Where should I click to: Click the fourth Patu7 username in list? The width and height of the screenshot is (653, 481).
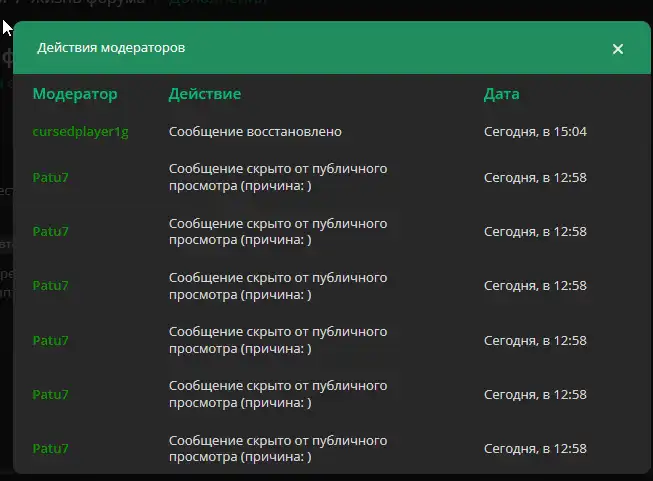click(50, 340)
